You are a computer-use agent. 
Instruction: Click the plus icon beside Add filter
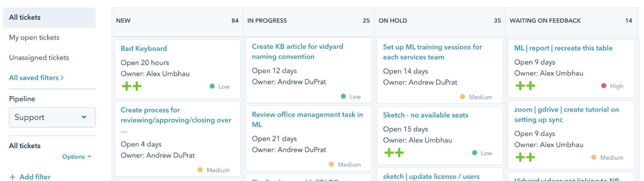(x=13, y=177)
